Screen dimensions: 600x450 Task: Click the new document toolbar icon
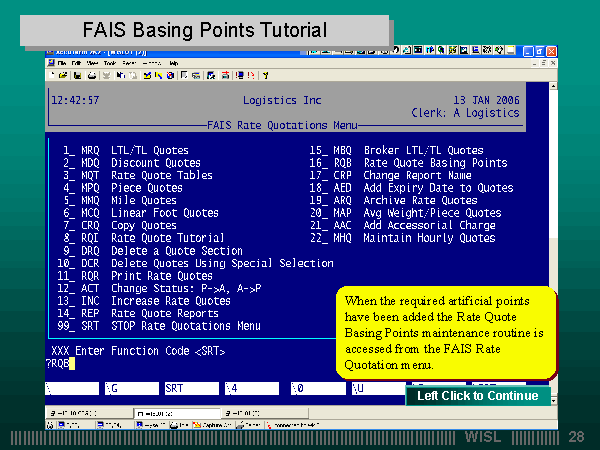[x=51, y=74]
